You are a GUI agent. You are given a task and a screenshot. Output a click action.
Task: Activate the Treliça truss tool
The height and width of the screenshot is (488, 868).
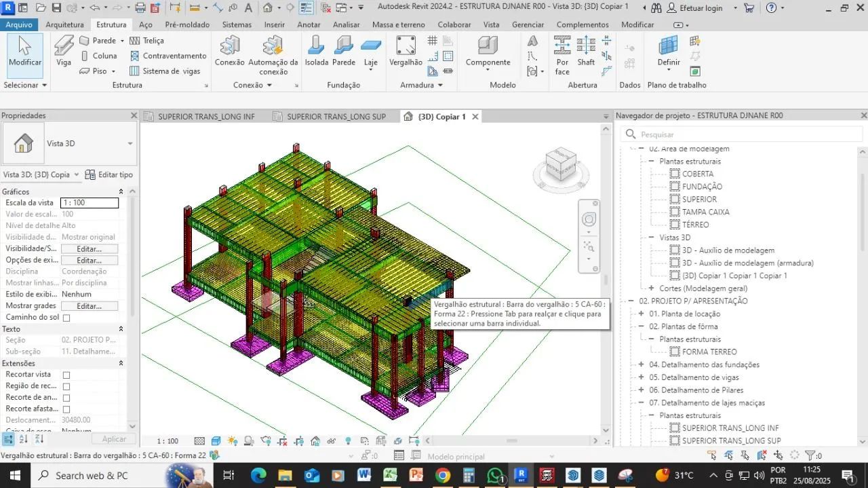pos(146,41)
